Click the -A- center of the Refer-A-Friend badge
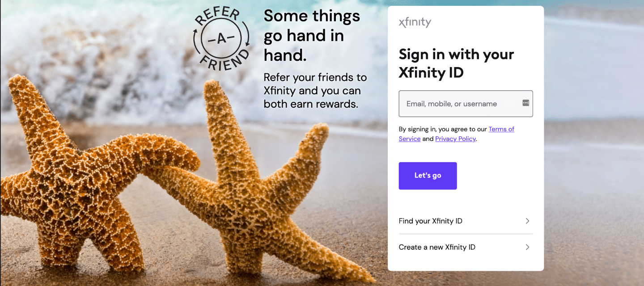 [x=221, y=39]
